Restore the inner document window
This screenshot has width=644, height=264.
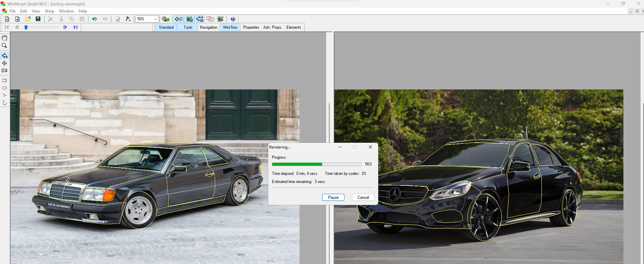tap(637, 11)
